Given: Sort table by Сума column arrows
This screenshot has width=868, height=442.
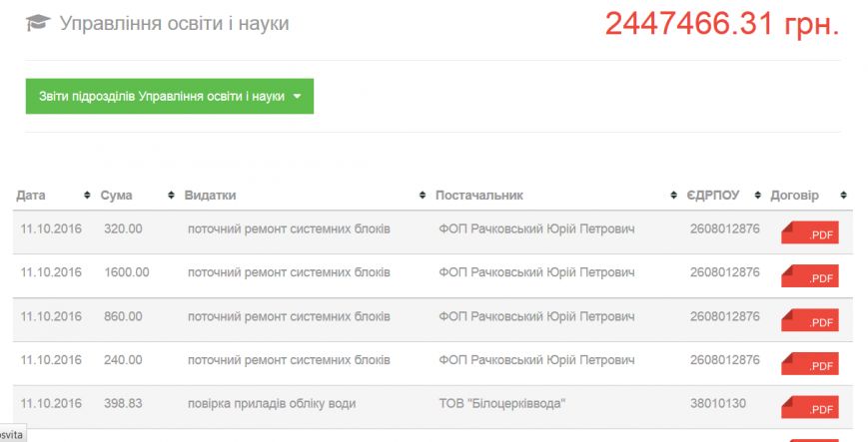Looking at the screenshot, I should click(x=171, y=196).
